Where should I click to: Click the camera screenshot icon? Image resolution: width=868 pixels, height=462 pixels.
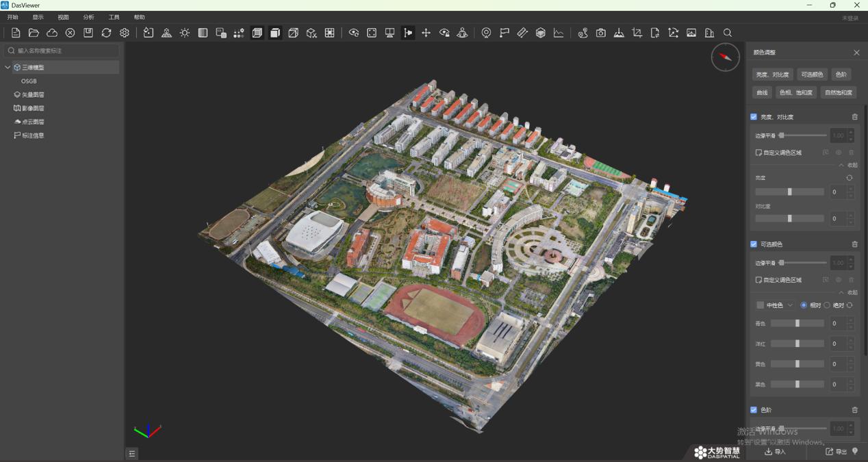[601, 33]
